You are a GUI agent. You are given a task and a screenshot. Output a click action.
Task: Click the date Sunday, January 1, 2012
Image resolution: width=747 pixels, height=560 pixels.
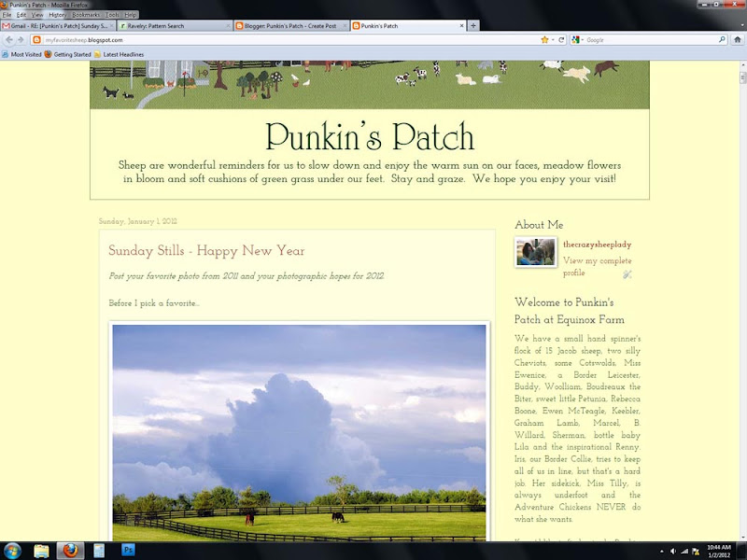pyautogui.click(x=137, y=221)
